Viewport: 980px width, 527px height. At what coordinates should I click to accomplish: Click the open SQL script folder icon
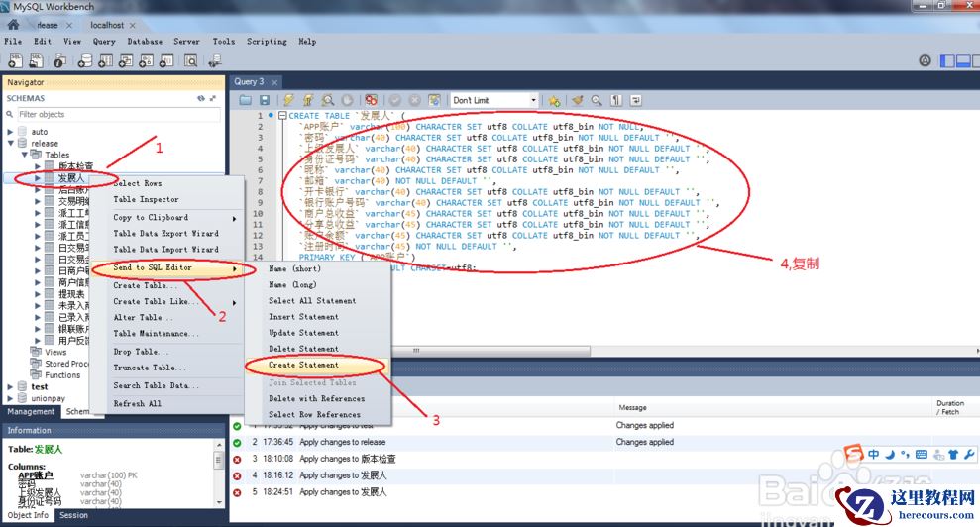click(246, 100)
